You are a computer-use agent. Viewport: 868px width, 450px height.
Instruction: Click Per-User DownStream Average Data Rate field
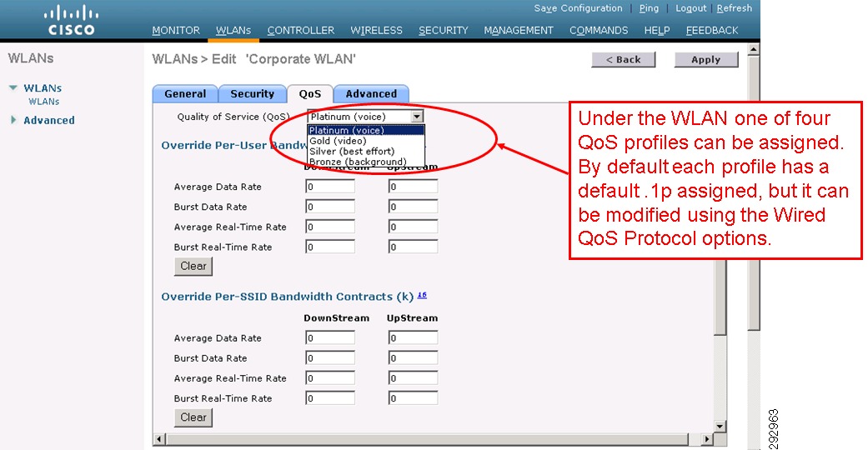pos(330,187)
